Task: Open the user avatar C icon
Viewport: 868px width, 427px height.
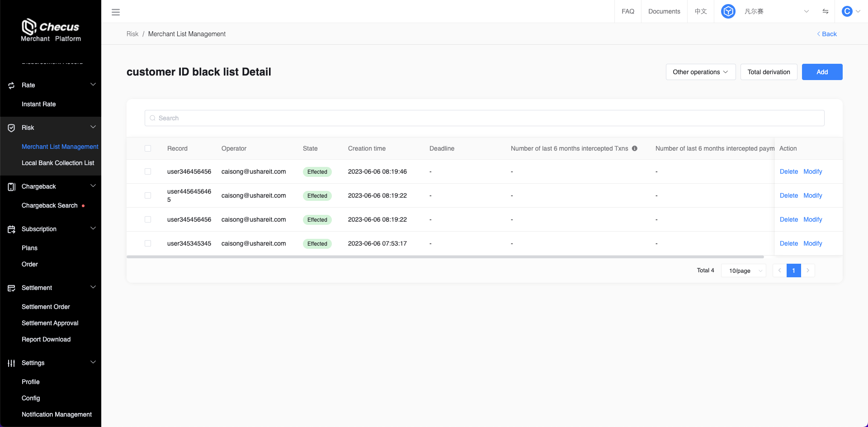Action: click(x=847, y=11)
